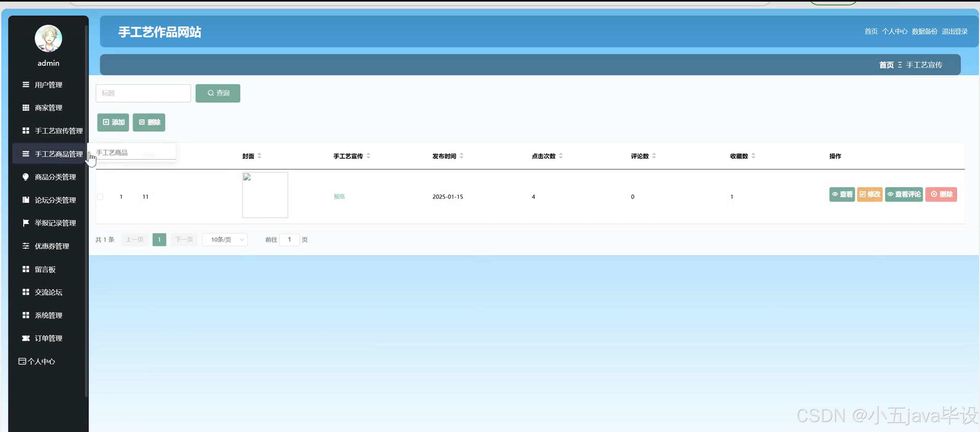The height and width of the screenshot is (432, 980).
Task: Open 数据备份 in the top navigation
Action: pyautogui.click(x=924, y=31)
